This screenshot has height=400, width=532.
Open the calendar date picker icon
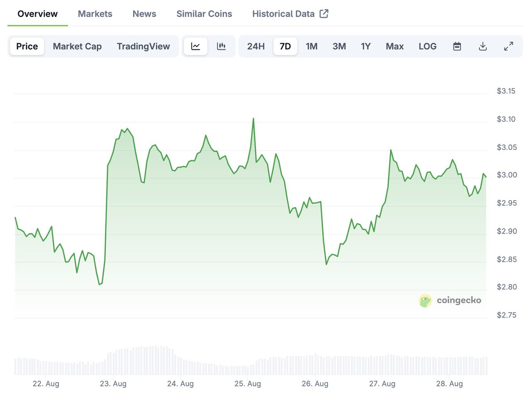(x=457, y=46)
